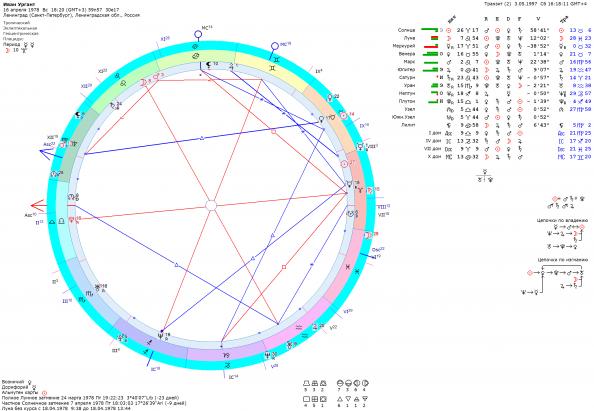
Task: Select the V column header in planets table
Action: click(x=538, y=19)
